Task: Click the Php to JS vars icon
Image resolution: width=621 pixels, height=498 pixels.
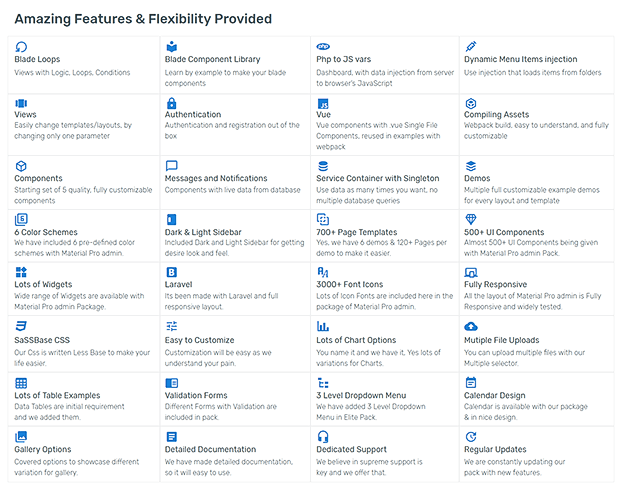Action: 322,46
